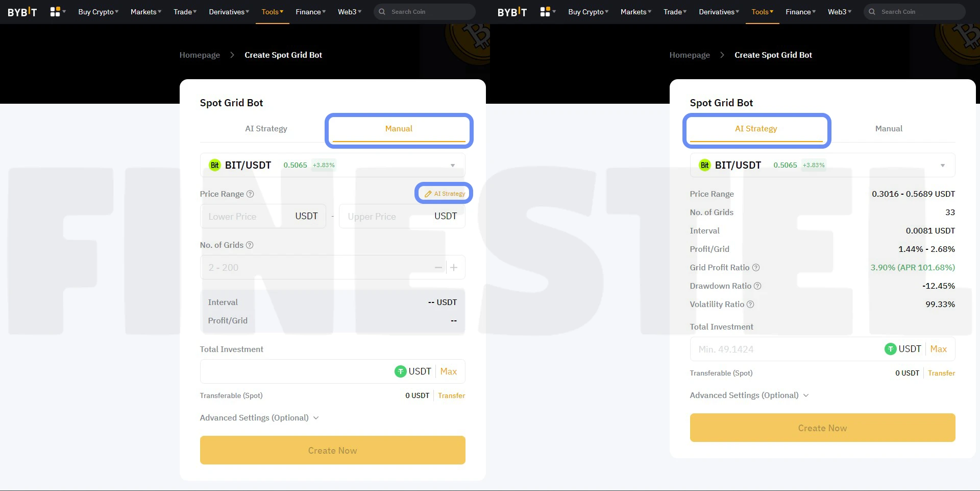Decrease grid count with minus button
The height and width of the screenshot is (491, 980).
[438, 267]
